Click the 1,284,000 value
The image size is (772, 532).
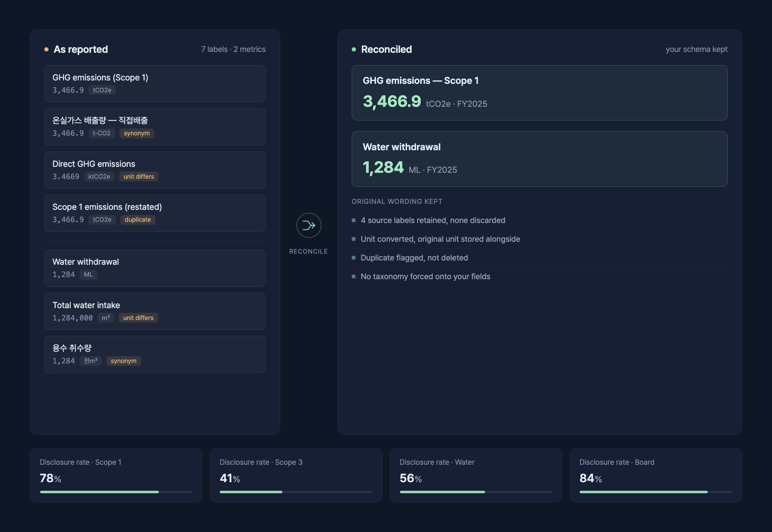pos(72,318)
